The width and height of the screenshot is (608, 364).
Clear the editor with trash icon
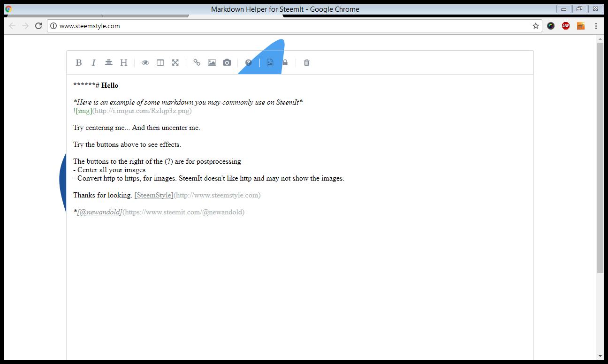[x=307, y=62]
